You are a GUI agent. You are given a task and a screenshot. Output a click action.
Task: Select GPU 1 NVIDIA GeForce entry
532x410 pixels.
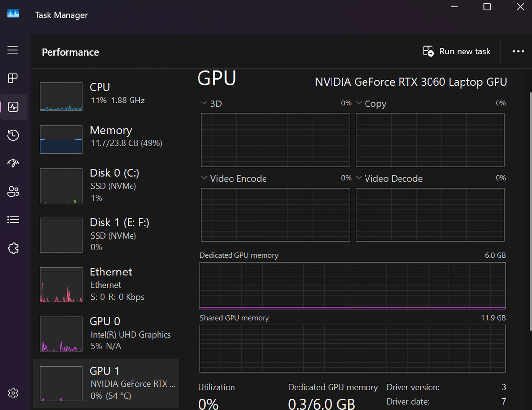pos(106,383)
